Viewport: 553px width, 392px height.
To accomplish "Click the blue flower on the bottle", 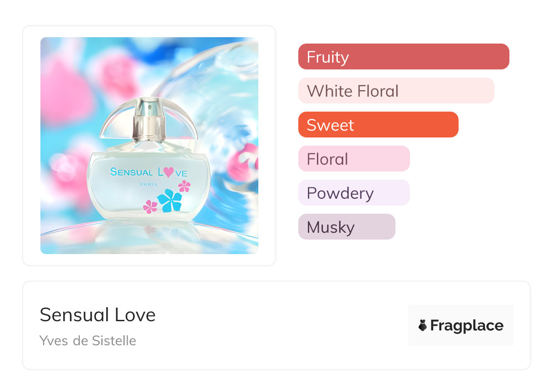I will pos(169,200).
